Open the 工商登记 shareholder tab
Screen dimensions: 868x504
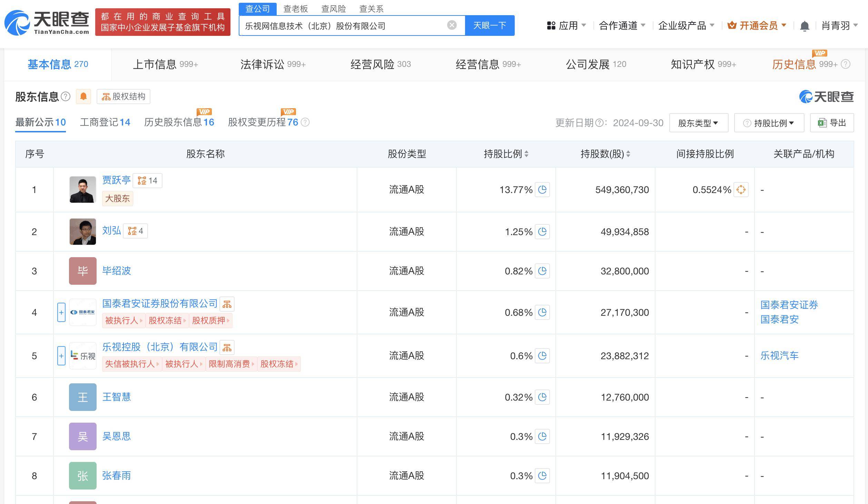click(x=101, y=122)
